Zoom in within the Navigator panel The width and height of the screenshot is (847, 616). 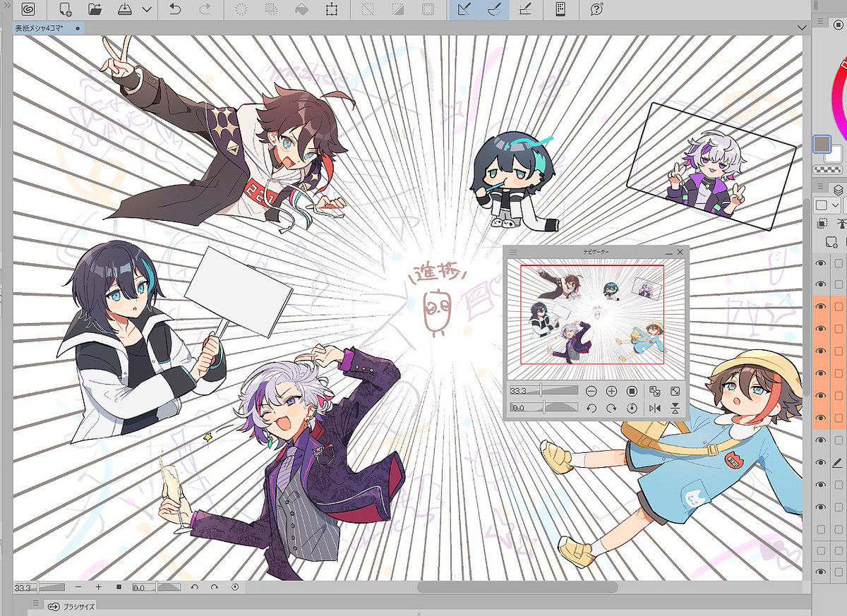[x=612, y=390]
